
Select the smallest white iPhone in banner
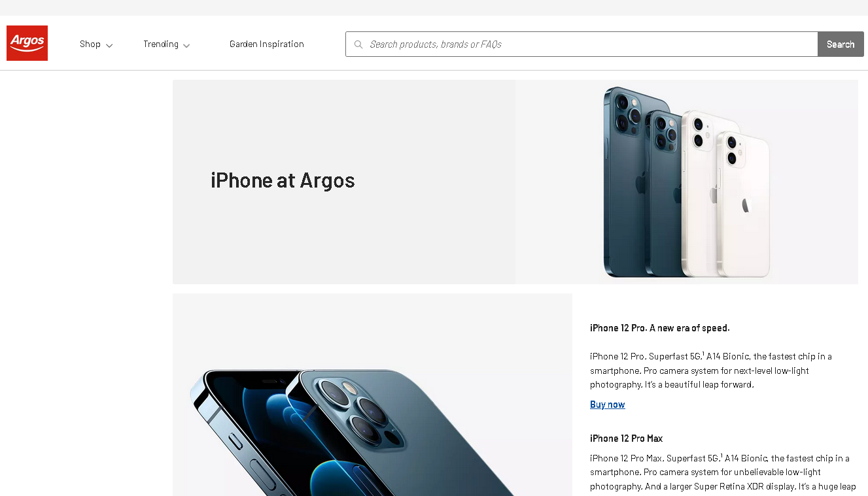(744, 204)
